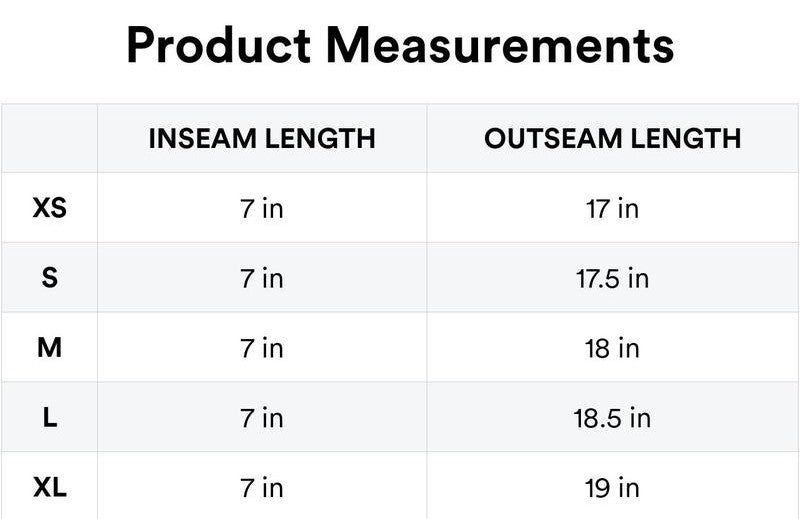800x519 pixels.
Task: Select the OUTSEAM LENGTH column header
Action: (x=612, y=139)
